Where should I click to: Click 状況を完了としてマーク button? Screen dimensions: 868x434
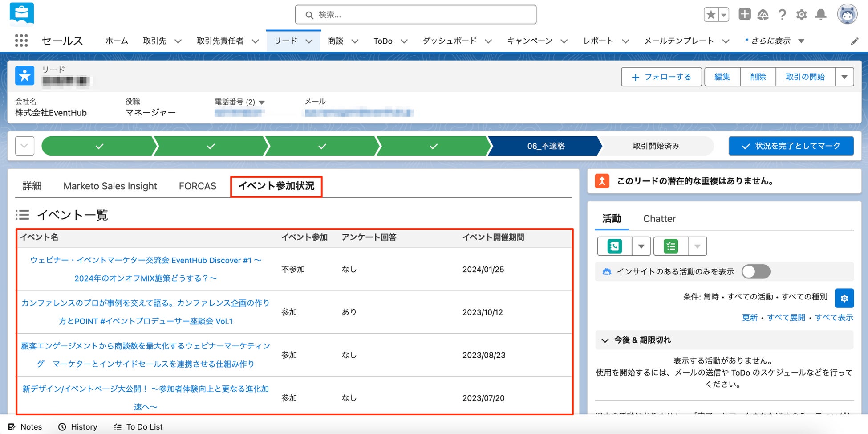point(791,146)
